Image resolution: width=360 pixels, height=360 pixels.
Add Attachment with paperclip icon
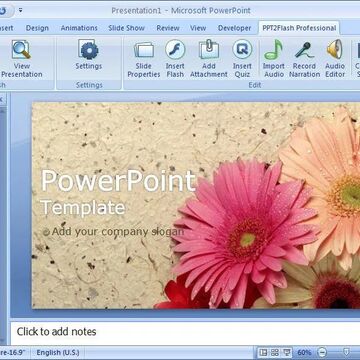click(x=209, y=59)
